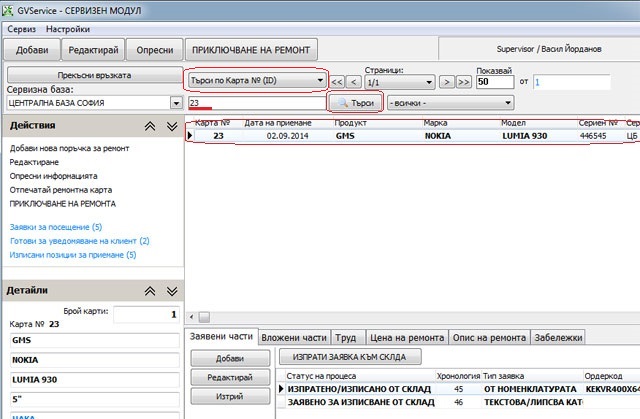Screen dimensions: 640x419
Task: Open the Сервиз menu
Action: point(22,29)
